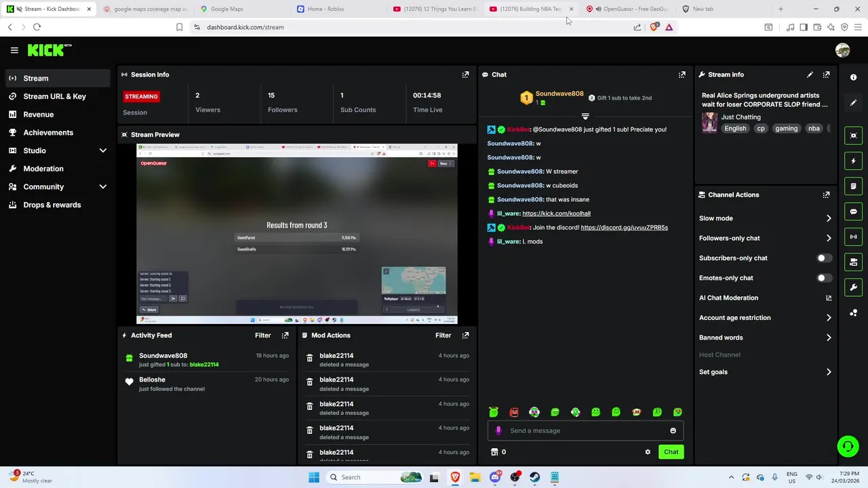Click the shop icon below chat input
868x488 pixels.
(x=494, y=452)
